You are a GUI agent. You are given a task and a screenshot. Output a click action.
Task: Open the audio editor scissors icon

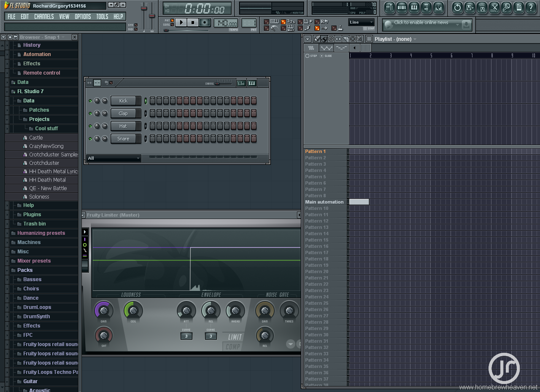click(x=494, y=7)
